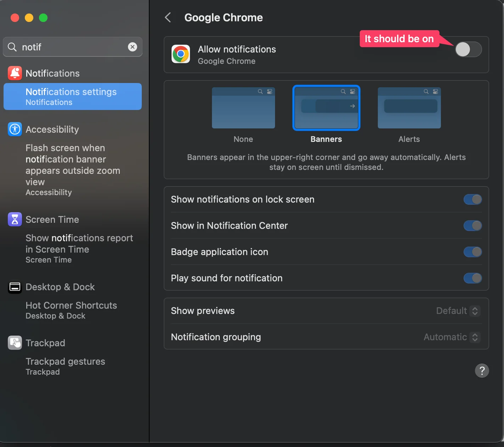This screenshot has width=504, height=447.
Task: Click the Notifications category heading
Action: coord(52,73)
